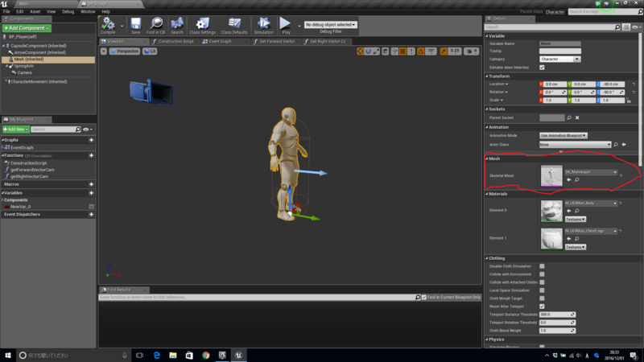Image resolution: width=644 pixels, height=362 pixels.
Task: Enable Collide with Environment checkbox
Action: click(x=542, y=274)
